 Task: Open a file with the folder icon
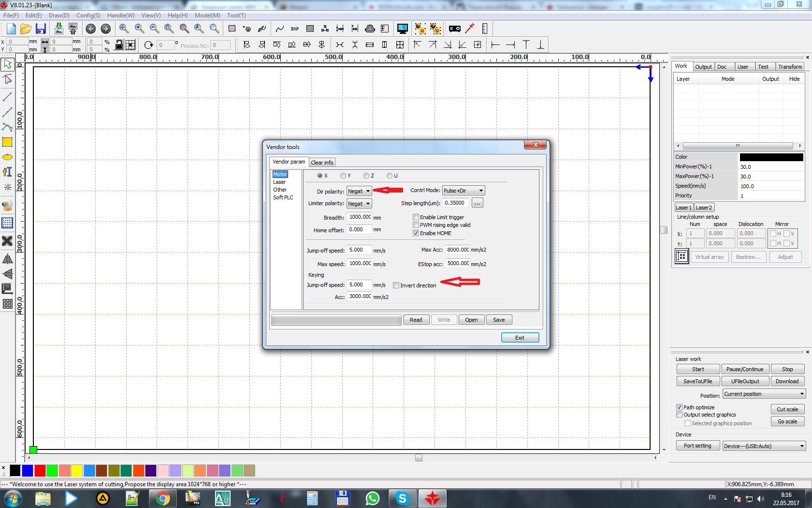(26, 29)
